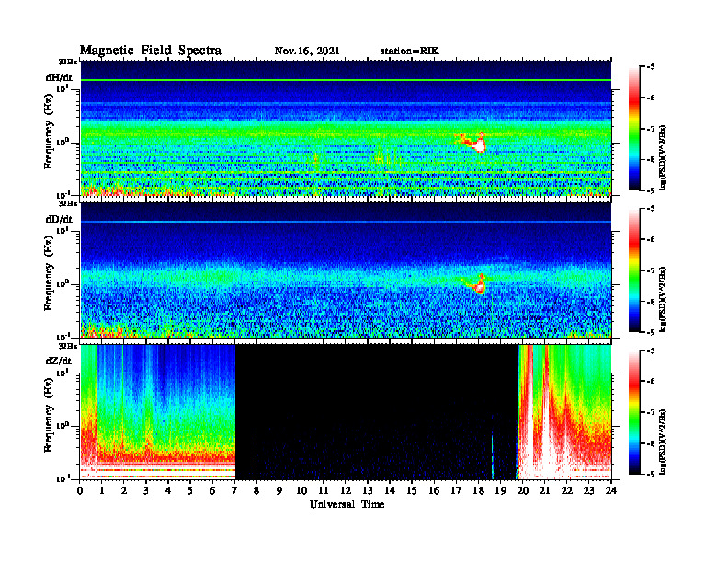Click the Frequency (Hz) label of dZ/dt panel

click(49, 415)
